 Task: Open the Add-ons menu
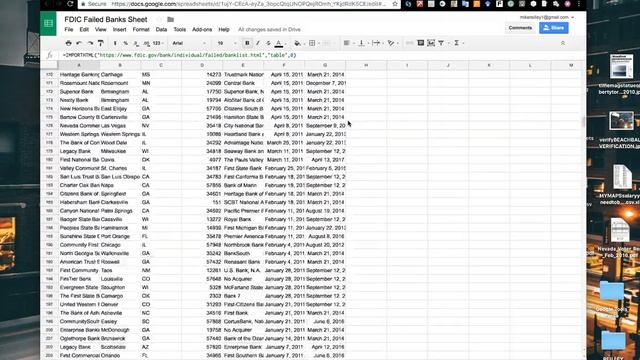(x=202, y=29)
